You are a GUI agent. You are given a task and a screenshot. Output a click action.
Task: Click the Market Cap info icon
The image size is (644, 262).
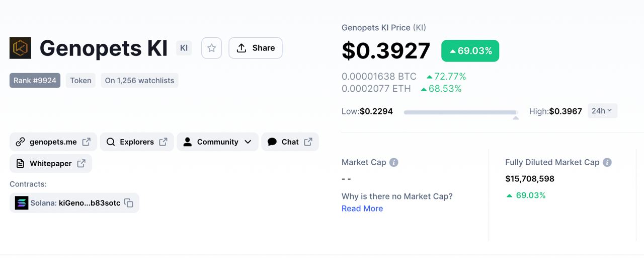click(x=394, y=162)
